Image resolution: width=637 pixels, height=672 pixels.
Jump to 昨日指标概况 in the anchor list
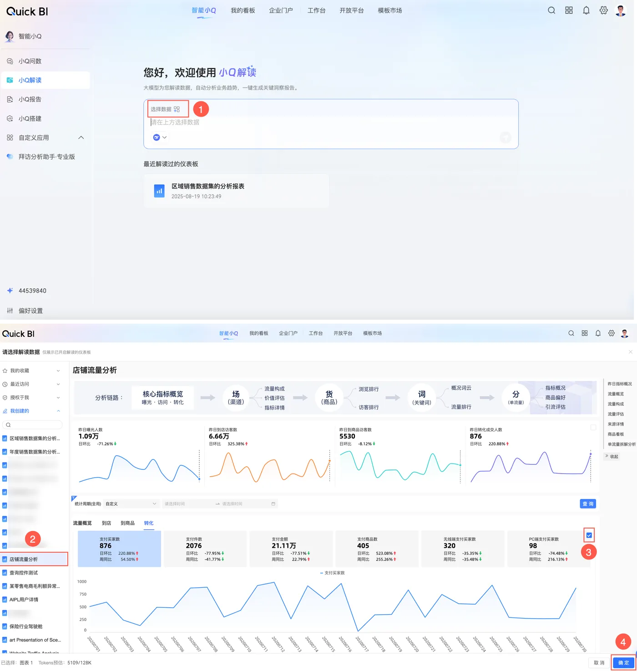pyautogui.click(x=620, y=384)
